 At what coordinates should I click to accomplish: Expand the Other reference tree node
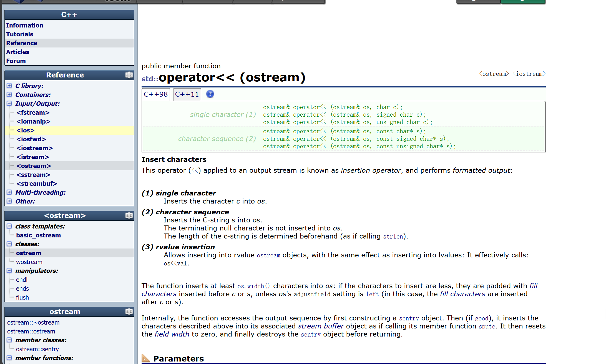tap(9, 201)
